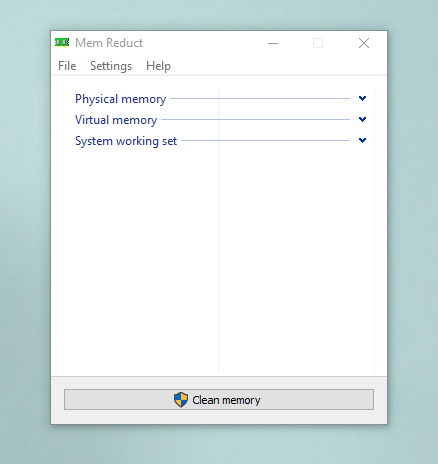Click the column divider in the memory list
The height and width of the screenshot is (464, 438).
219,230
